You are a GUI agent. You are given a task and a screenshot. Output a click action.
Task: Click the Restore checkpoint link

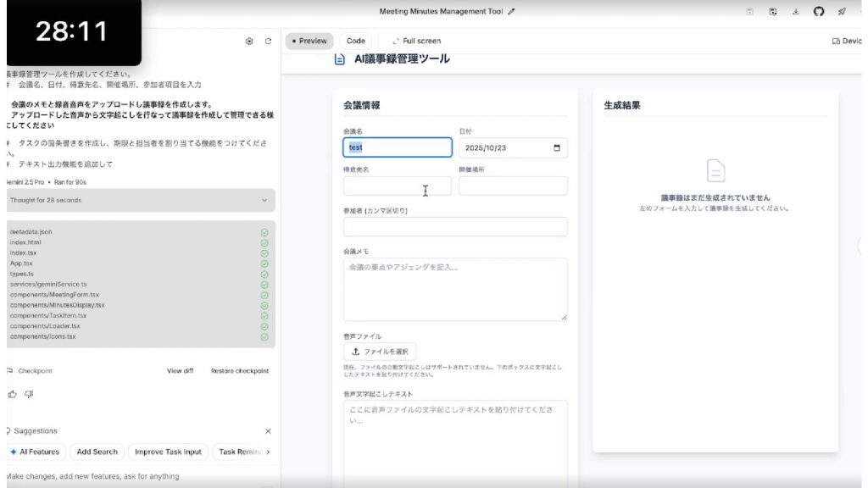point(240,371)
